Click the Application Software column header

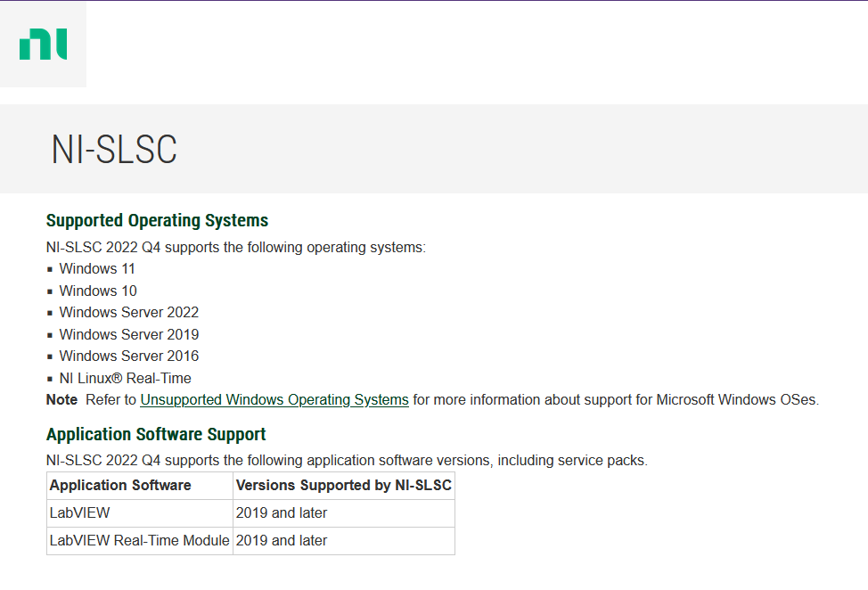(x=140, y=486)
